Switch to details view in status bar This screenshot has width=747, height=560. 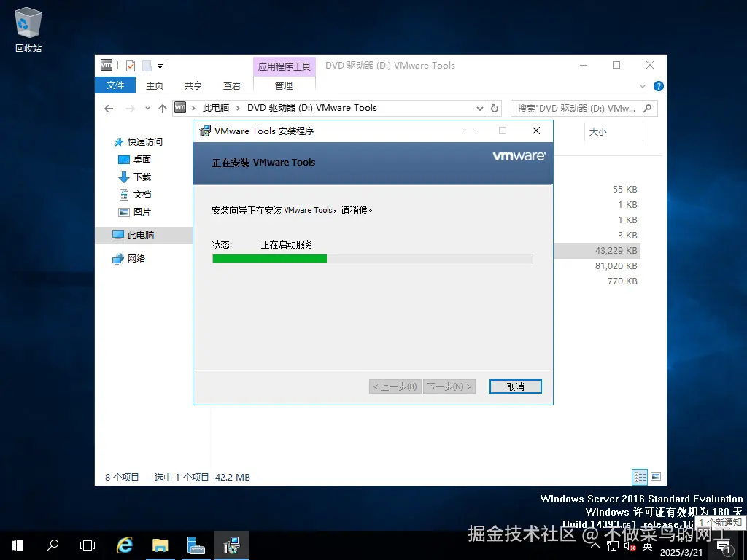click(640, 477)
